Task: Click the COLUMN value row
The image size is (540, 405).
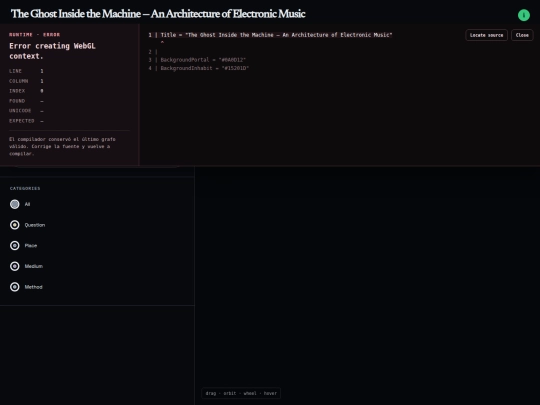Action: tap(26, 81)
